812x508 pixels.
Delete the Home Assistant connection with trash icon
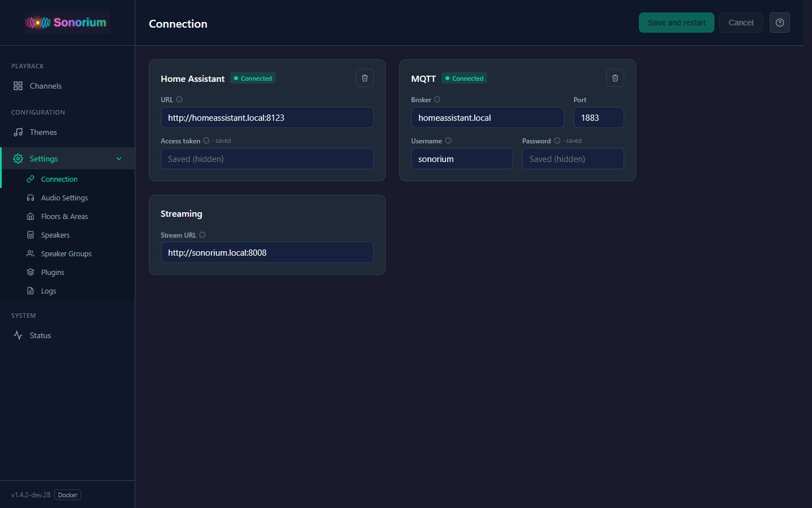(365, 78)
